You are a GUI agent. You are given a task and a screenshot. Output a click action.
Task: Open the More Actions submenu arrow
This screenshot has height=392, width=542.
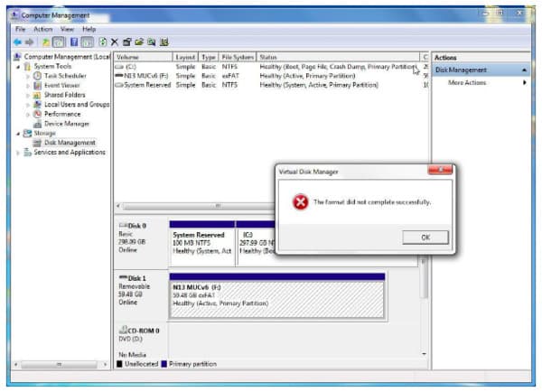click(524, 82)
